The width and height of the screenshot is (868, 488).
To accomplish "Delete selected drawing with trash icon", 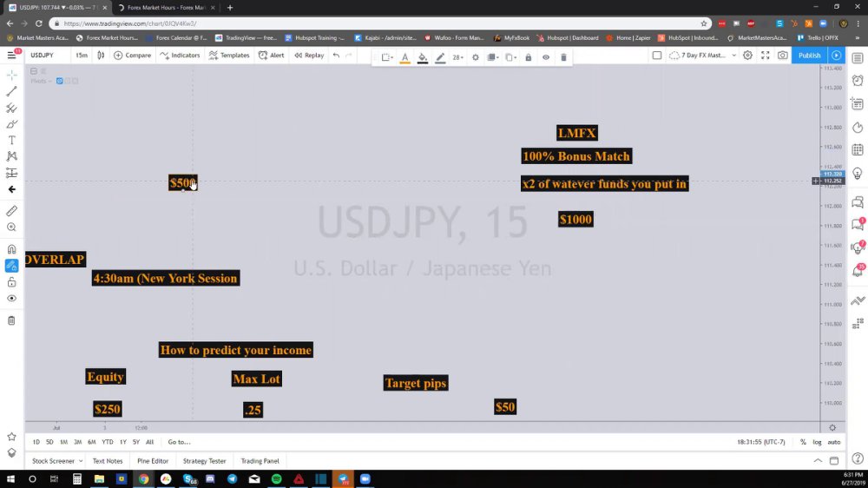I will 563,57.
